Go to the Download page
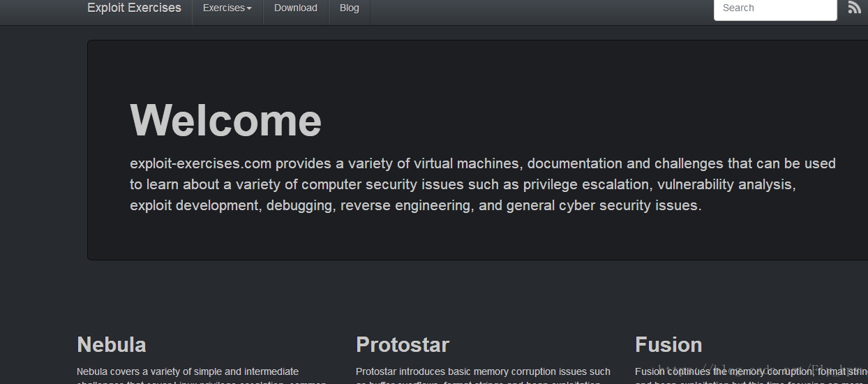This screenshot has height=384, width=868. click(x=296, y=8)
